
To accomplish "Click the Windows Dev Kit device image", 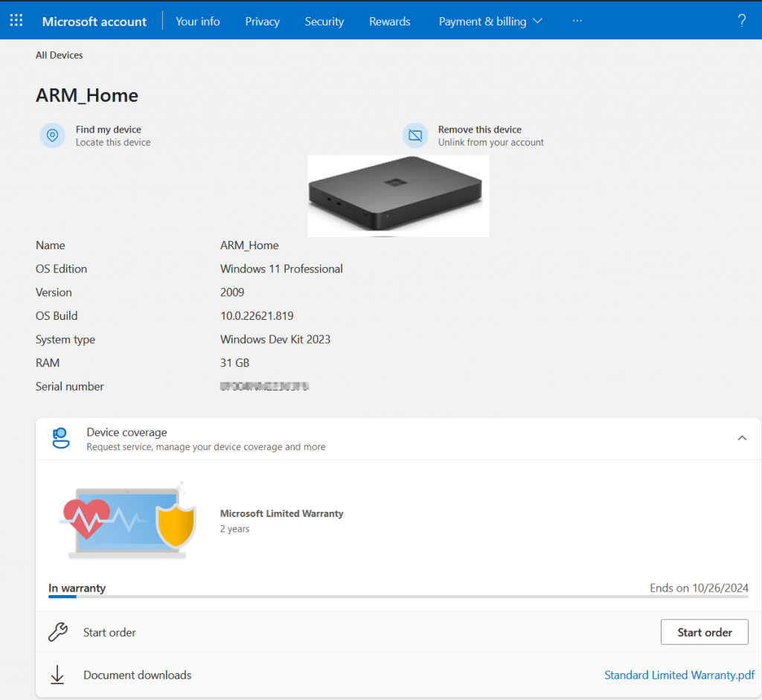I will 398,196.
